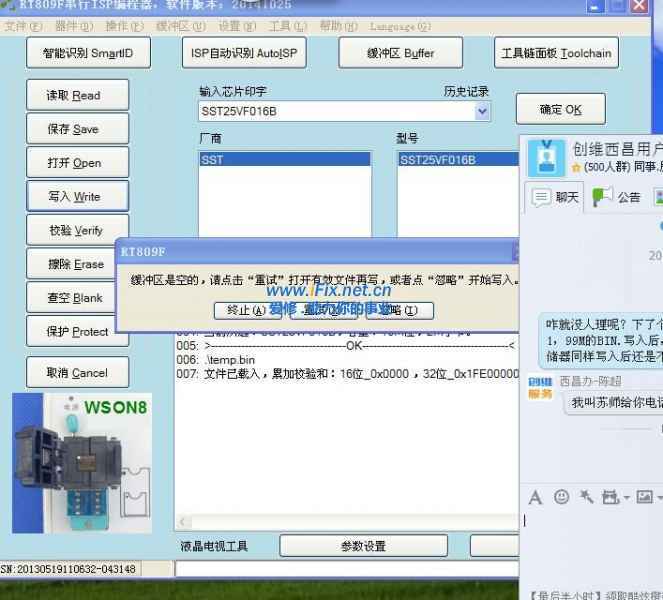Click the 保护 Protect button
The height and width of the screenshot is (600, 663).
72,332
